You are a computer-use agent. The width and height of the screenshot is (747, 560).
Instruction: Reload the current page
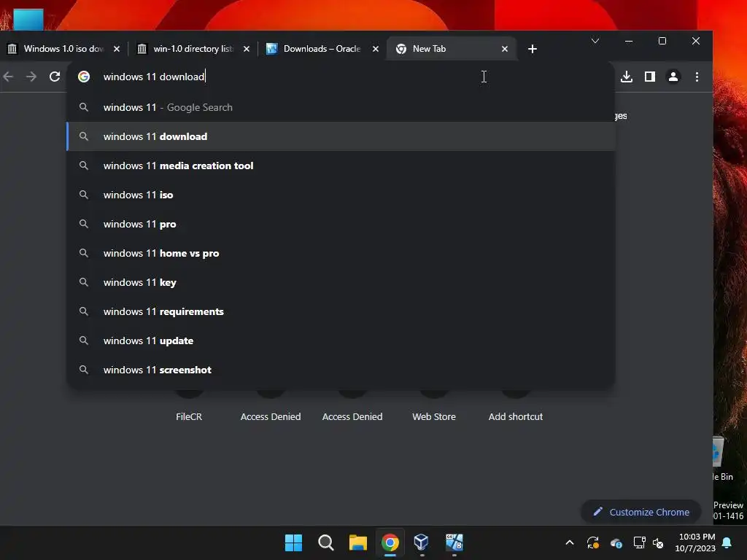55,77
